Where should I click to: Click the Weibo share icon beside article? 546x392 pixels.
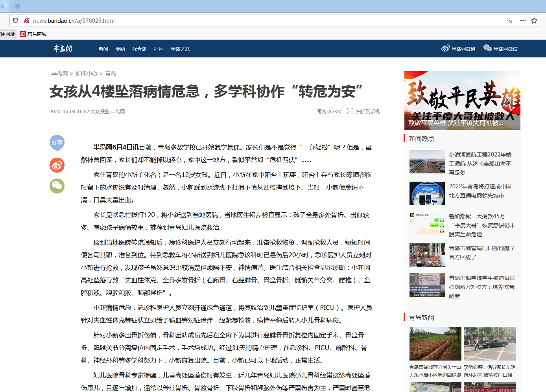click(57, 165)
